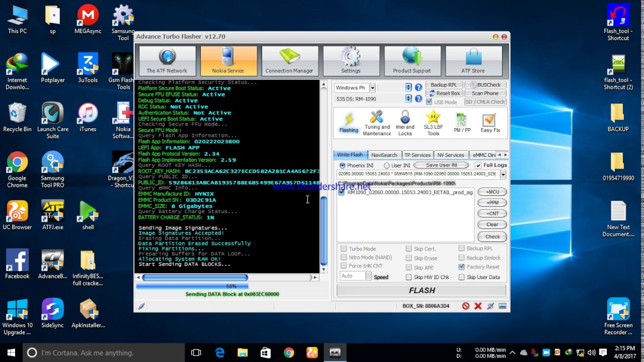Open Tuning and Maintenance tools
The height and width of the screenshot is (362, 644).
(377, 124)
